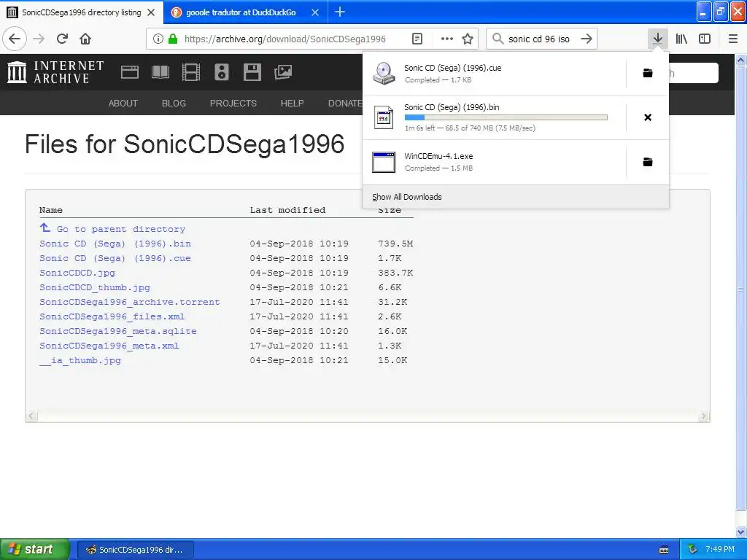
Task: Show site information via the info icon
Action: [158, 39]
